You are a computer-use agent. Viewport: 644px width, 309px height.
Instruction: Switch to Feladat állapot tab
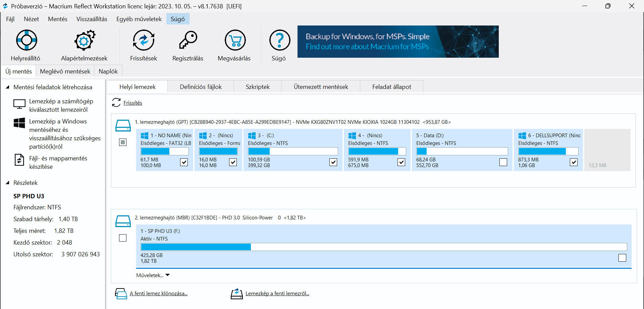pos(392,87)
